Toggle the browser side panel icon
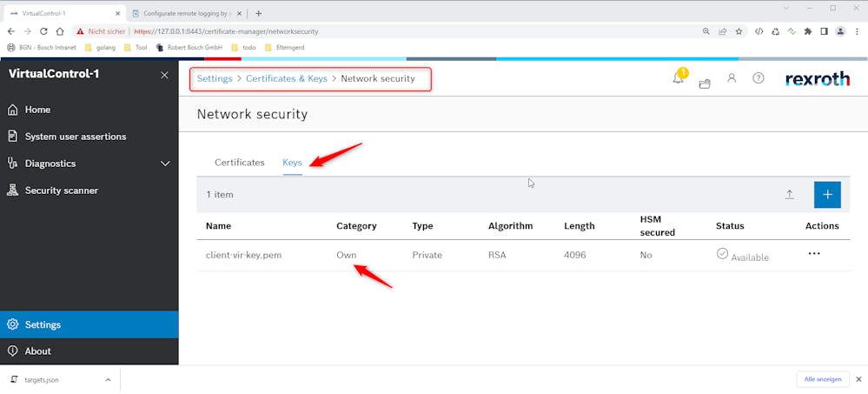Viewport: 868px width, 394px height. (x=824, y=31)
